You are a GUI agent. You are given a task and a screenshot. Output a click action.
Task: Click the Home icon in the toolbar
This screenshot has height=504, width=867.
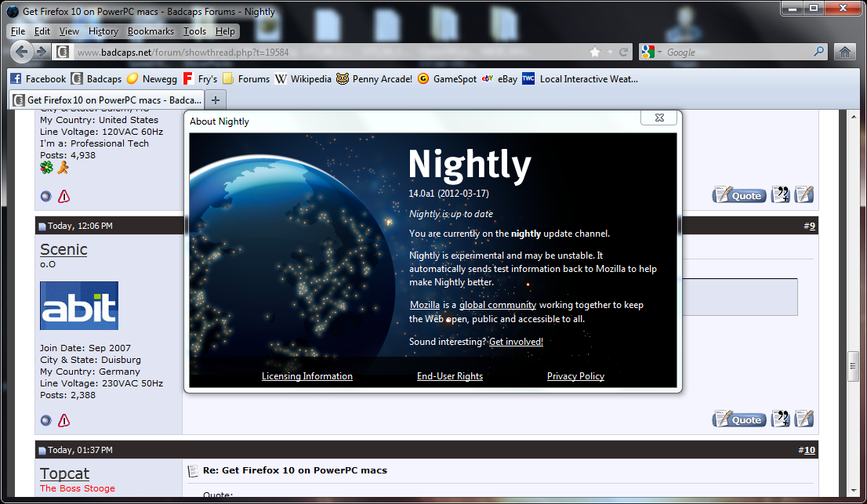tap(844, 52)
